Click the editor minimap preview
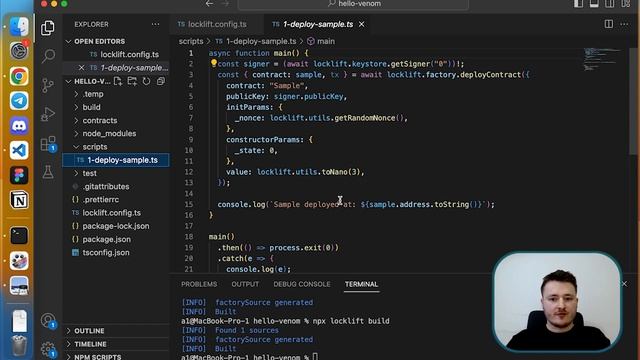 click(602, 60)
